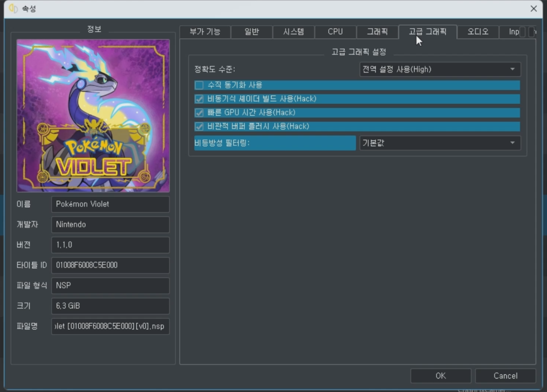
Task: Click the OK button
Action: [x=441, y=376]
